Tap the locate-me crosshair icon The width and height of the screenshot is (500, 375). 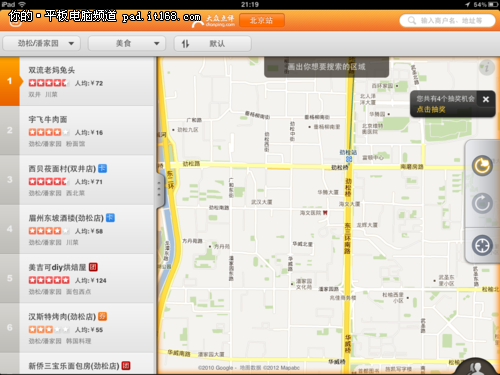coord(482,245)
